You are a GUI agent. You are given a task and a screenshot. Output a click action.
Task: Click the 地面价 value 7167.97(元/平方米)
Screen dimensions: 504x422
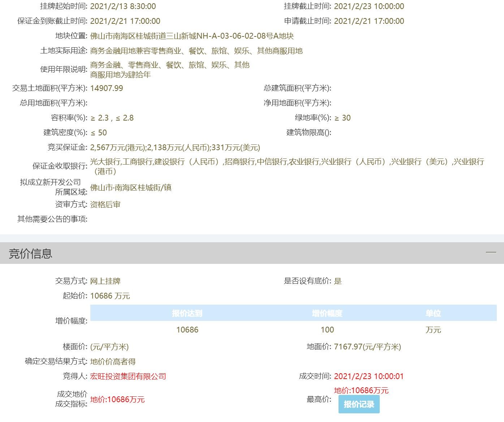point(367,347)
